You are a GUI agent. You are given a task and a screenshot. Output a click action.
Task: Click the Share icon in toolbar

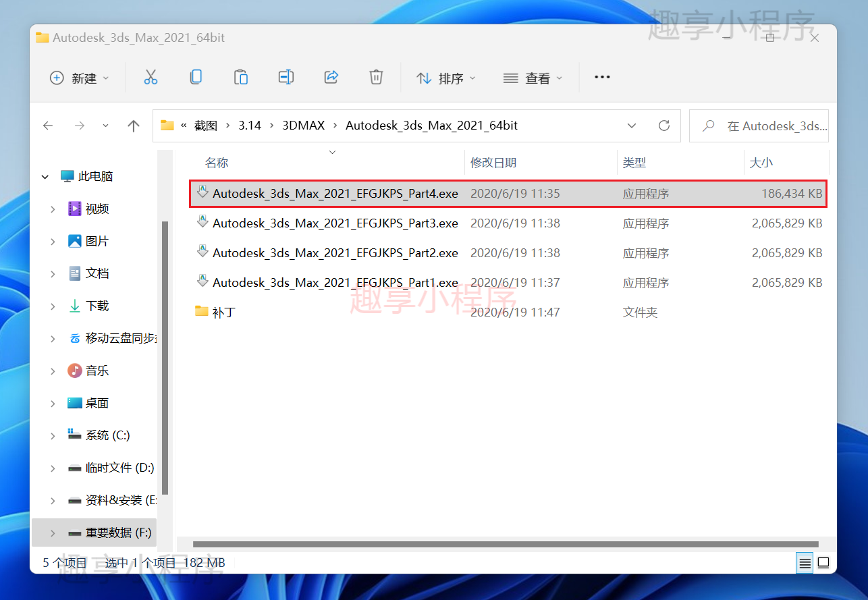[x=331, y=78]
